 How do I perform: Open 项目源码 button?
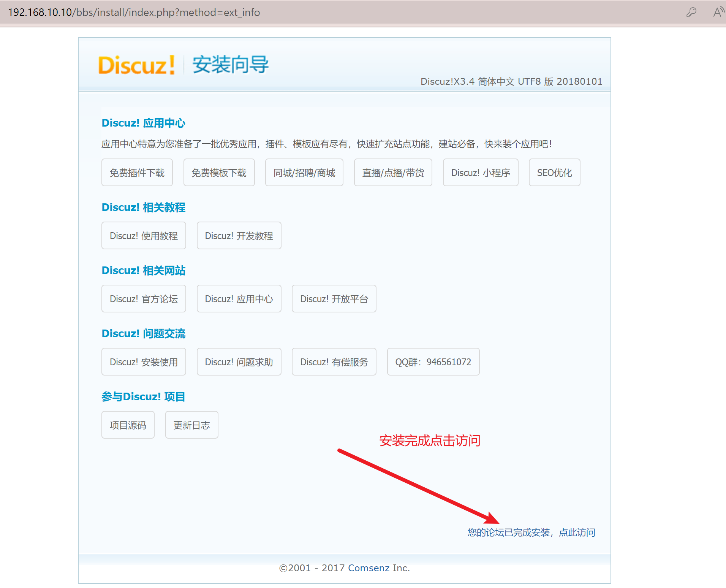pos(128,425)
